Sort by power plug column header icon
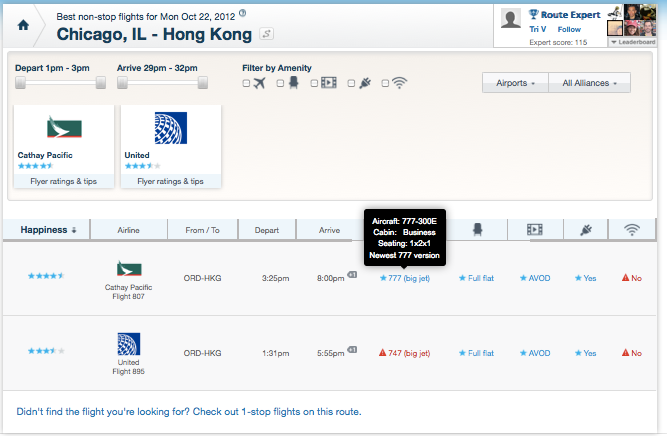Image resolution: width=667 pixels, height=436 pixels. (586, 230)
